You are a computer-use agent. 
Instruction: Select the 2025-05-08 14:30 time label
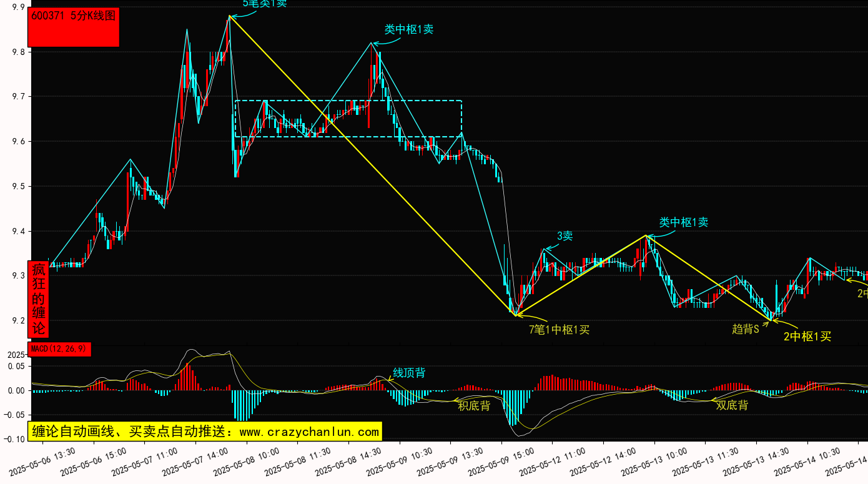(x=349, y=461)
